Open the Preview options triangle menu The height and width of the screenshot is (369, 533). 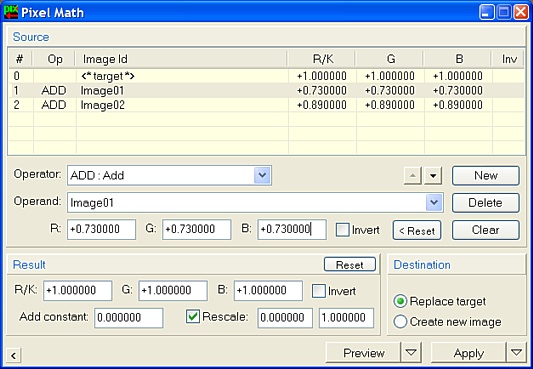click(411, 353)
